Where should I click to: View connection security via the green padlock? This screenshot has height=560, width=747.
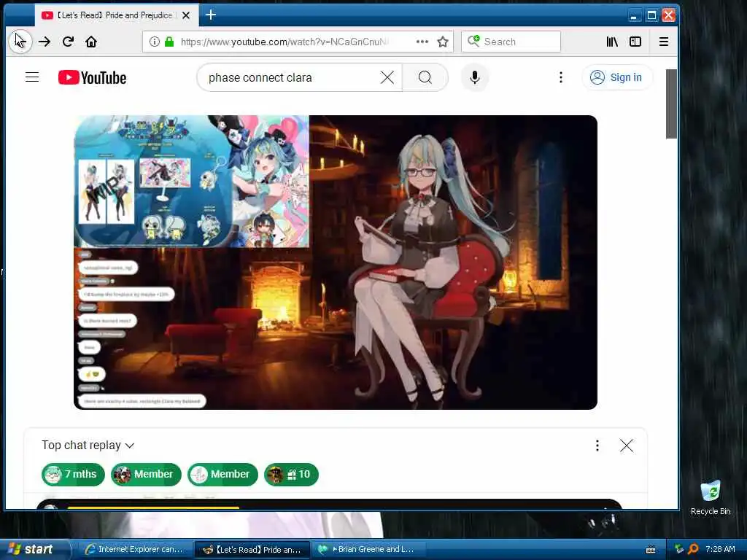(169, 42)
